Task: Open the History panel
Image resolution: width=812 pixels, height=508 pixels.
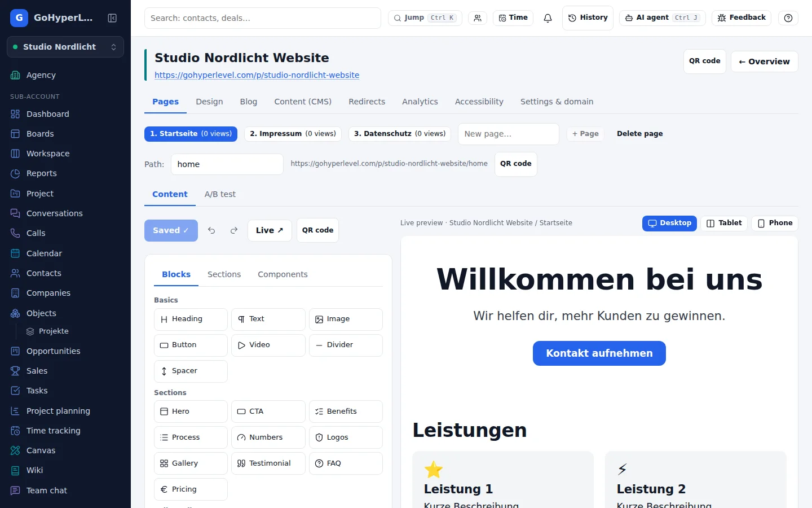Action: tap(588, 18)
